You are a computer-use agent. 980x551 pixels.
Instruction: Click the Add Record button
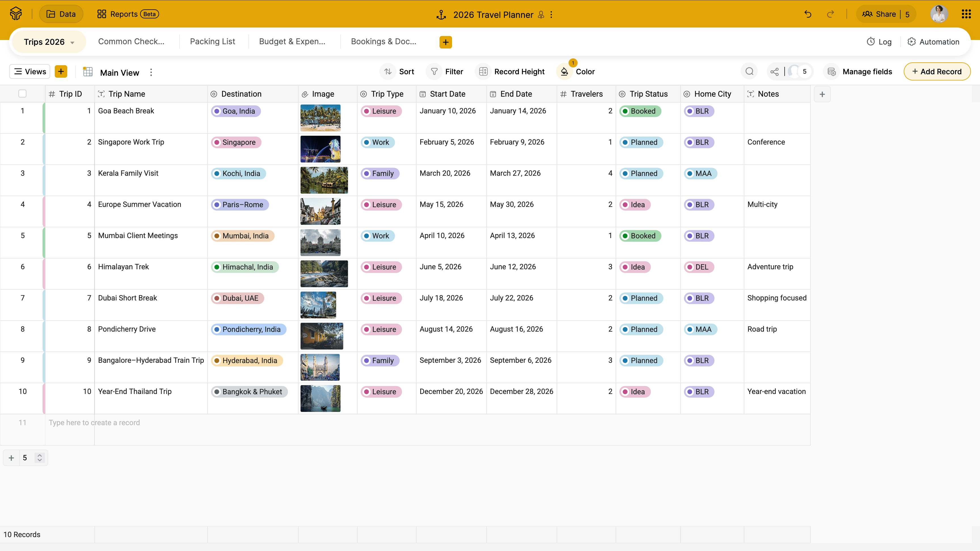[x=937, y=71]
